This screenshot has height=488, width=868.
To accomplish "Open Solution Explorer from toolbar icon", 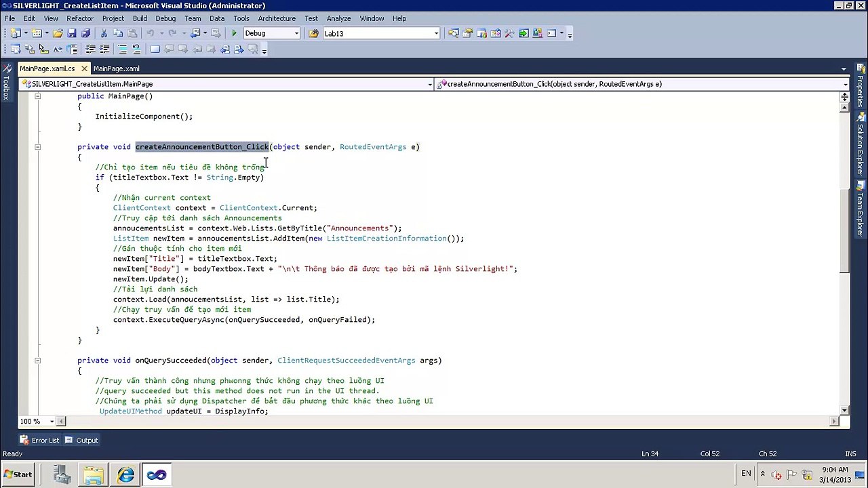I will tap(454, 33).
